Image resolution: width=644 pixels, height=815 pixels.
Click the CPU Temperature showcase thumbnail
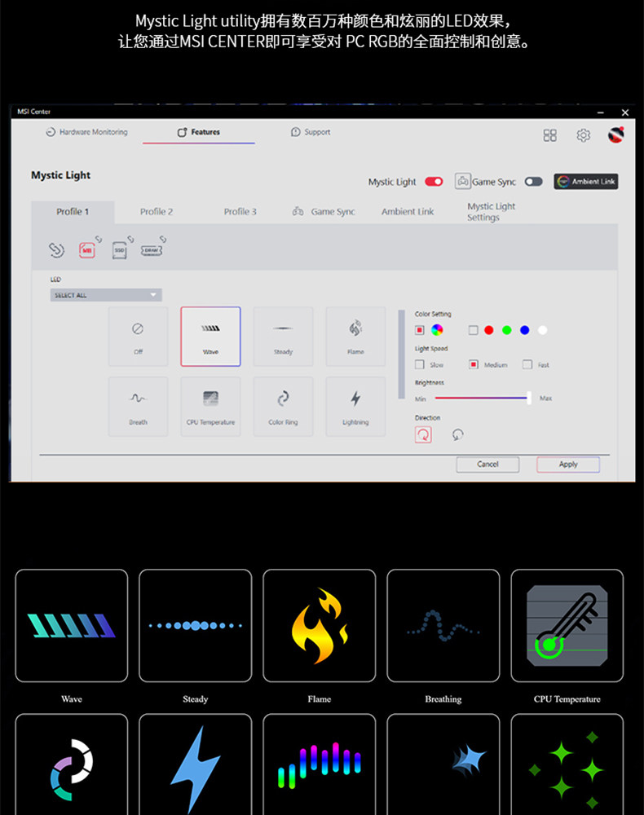click(567, 625)
